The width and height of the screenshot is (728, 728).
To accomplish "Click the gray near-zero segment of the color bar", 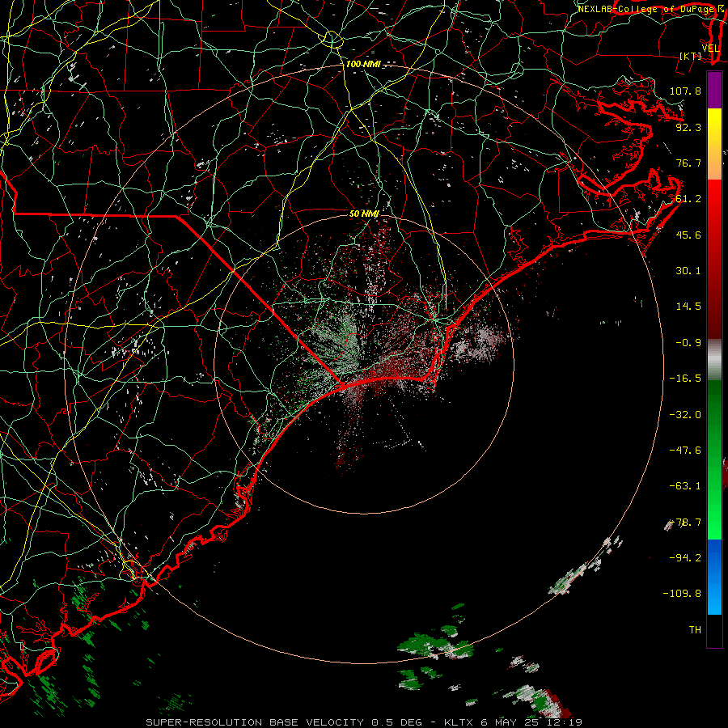I will (x=714, y=360).
